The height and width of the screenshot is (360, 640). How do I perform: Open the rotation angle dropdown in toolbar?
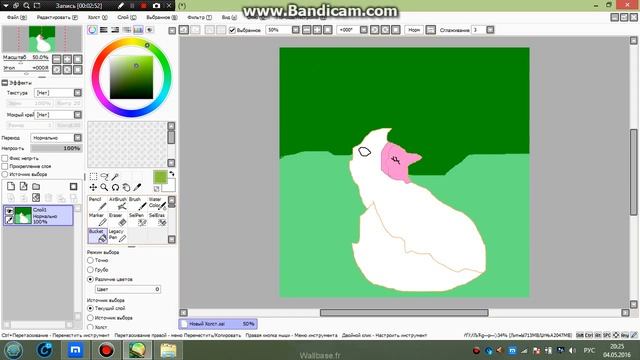point(363,30)
